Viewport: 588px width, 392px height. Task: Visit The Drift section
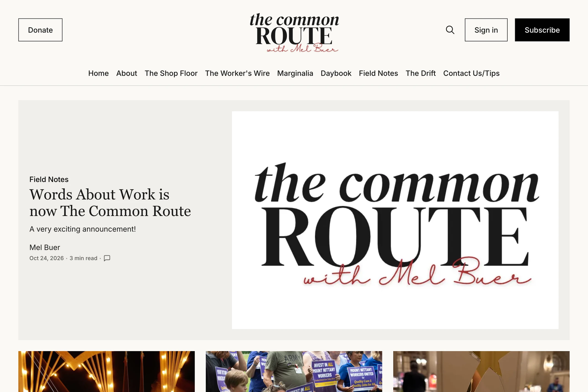(x=420, y=73)
